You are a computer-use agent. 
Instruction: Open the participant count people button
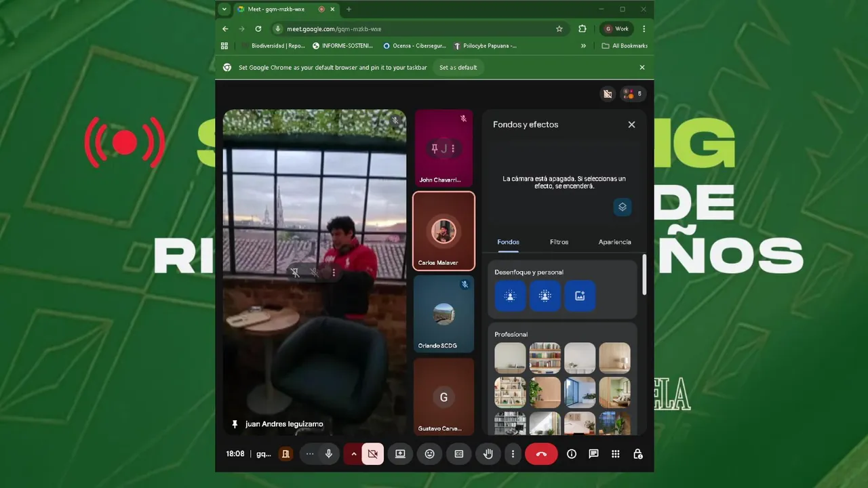(x=632, y=94)
